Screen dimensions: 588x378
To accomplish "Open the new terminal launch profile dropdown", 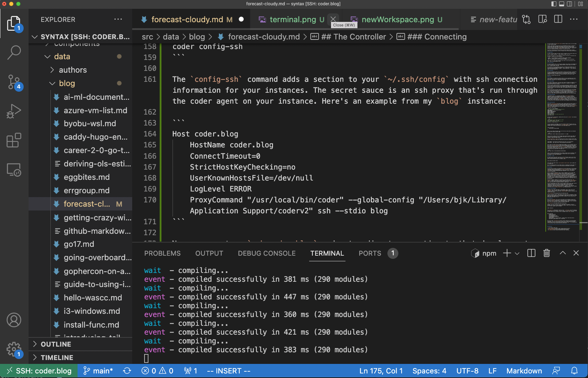I will (517, 254).
